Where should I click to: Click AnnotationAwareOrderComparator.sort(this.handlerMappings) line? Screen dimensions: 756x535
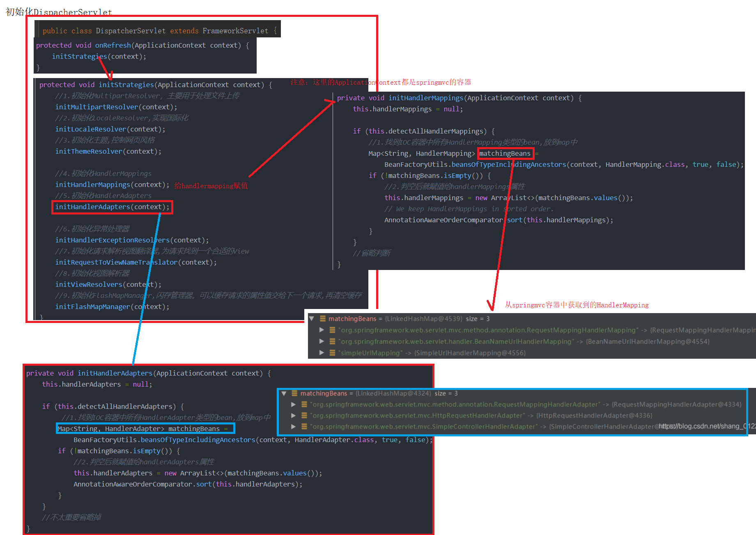point(499,220)
